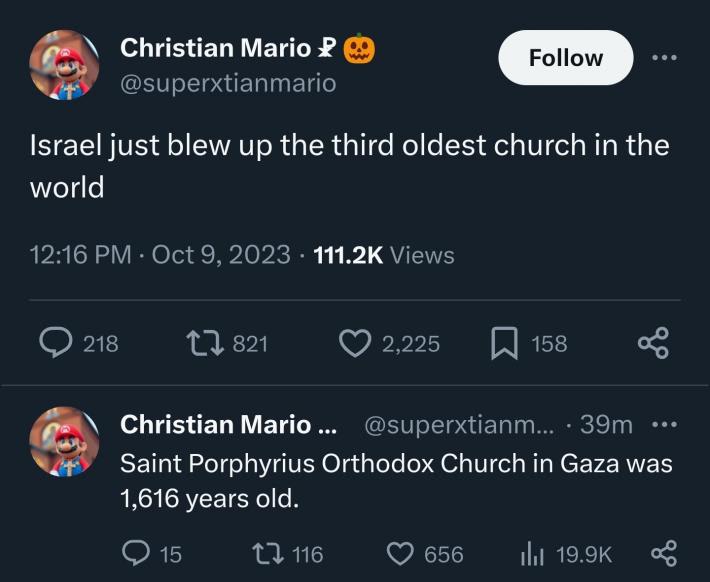Image resolution: width=710 pixels, height=582 pixels.
Task: Open Christian Mario's profile picture on main post
Action: coord(65,65)
